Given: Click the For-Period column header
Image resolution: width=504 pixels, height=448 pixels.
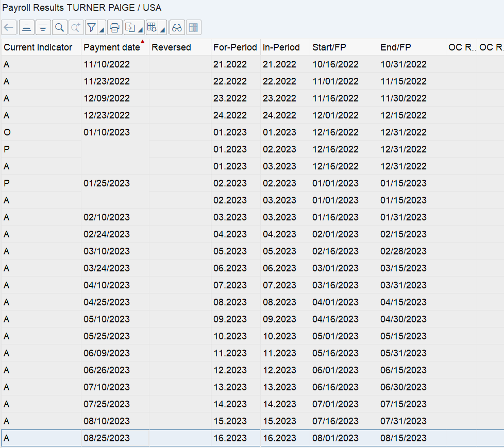Looking at the screenshot, I should (x=235, y=47).
